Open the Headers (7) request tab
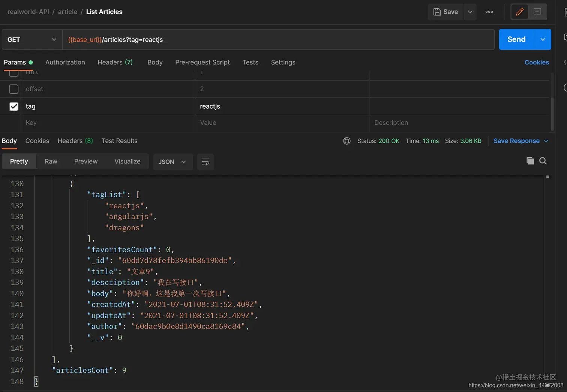 coord(115,62)
